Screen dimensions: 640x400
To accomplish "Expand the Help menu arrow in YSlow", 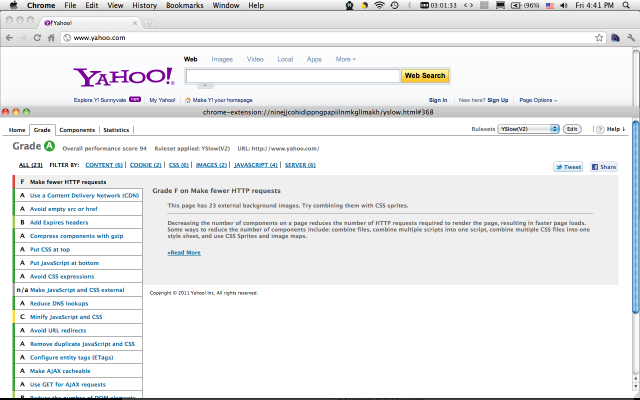I will click(x=623, y=129).
